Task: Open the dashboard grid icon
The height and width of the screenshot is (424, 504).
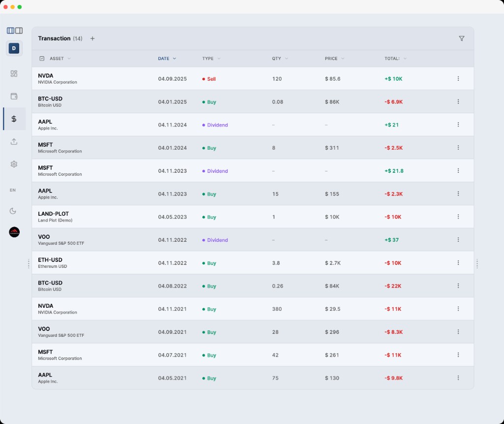Action: pos(14,74)
